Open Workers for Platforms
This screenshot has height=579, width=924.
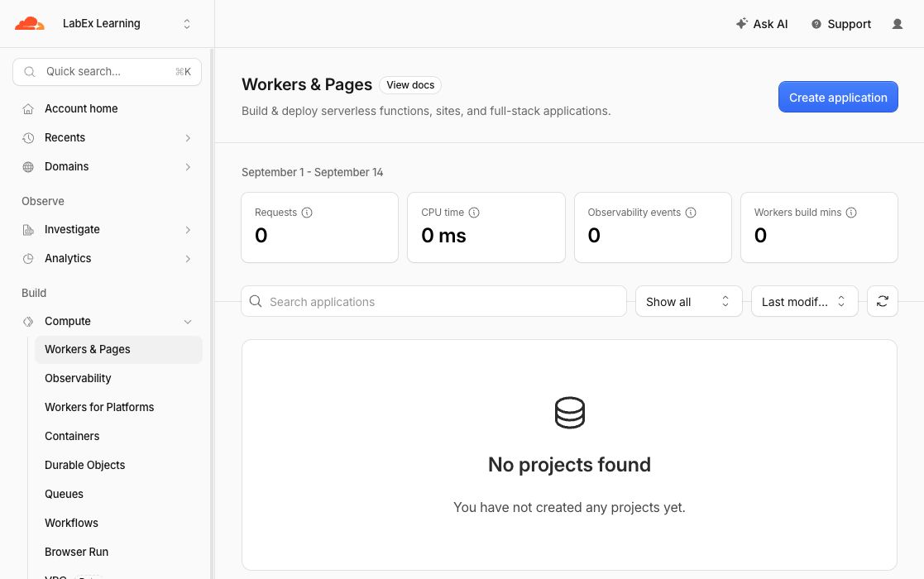(99, 407)
